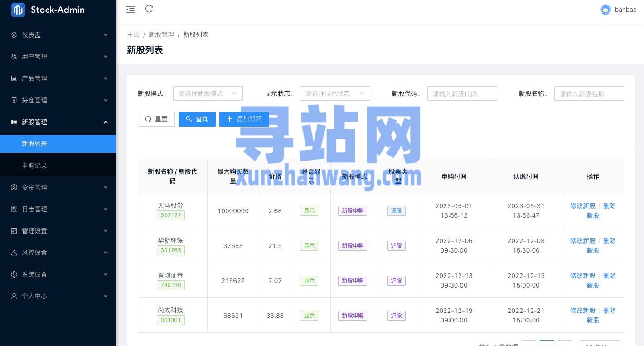The image size is (644, 346).
Task: Toggle the sidebar collapse icon
Action: 131,9
